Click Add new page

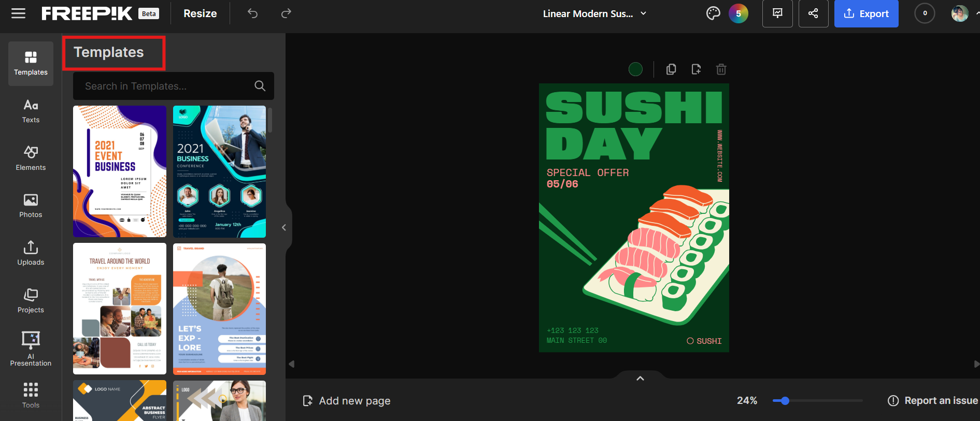(x=347, y=401)
